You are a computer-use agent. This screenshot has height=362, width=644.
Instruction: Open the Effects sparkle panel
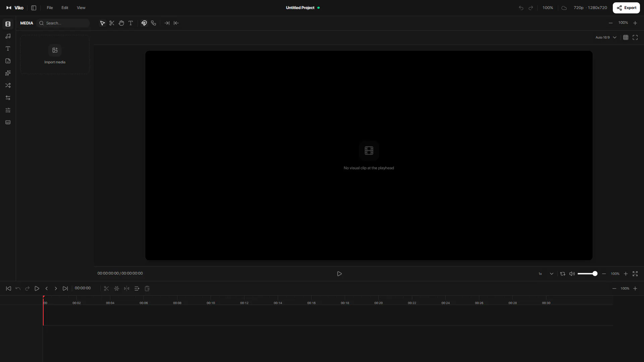pyautogui.click(x=8, y=73)
